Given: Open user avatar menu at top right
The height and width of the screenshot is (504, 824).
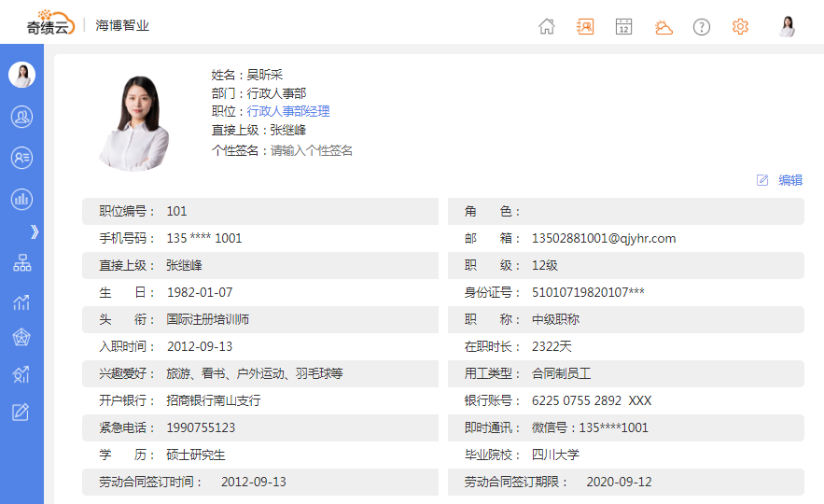Looking at the screenshot, I should point(788,26).
